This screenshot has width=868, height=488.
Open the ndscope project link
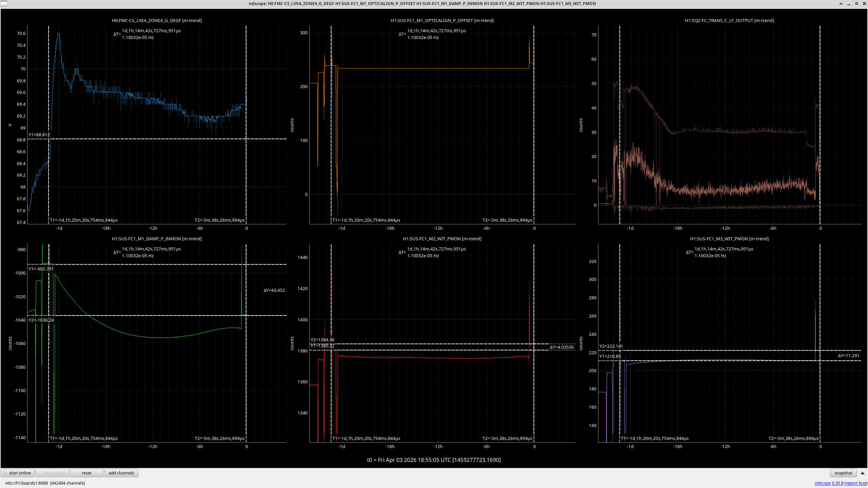tap(823, 483)
